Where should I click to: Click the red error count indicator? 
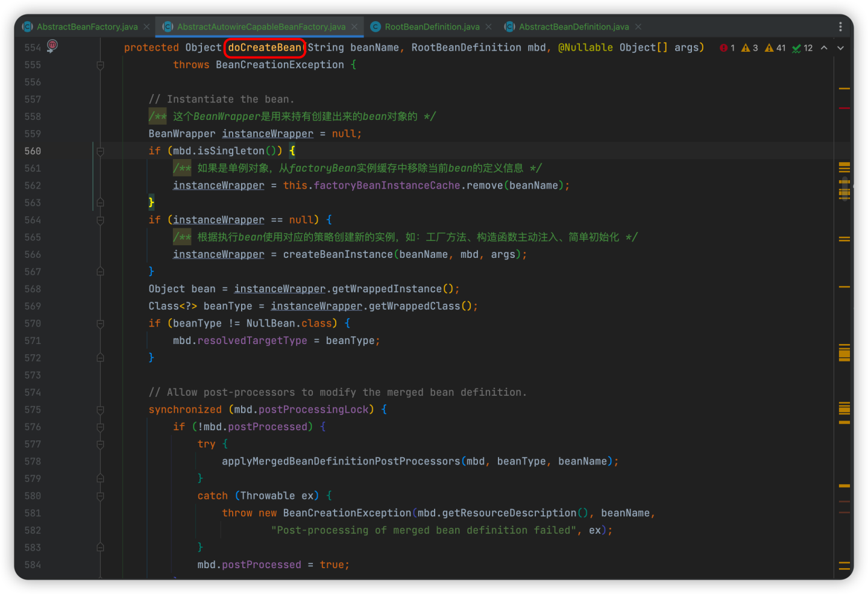pyautogui.click(x=727, y=48)
